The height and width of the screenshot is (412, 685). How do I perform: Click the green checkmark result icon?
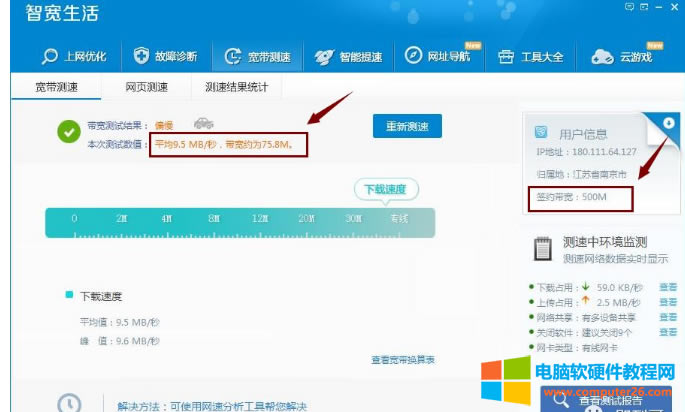coord(69,132)
